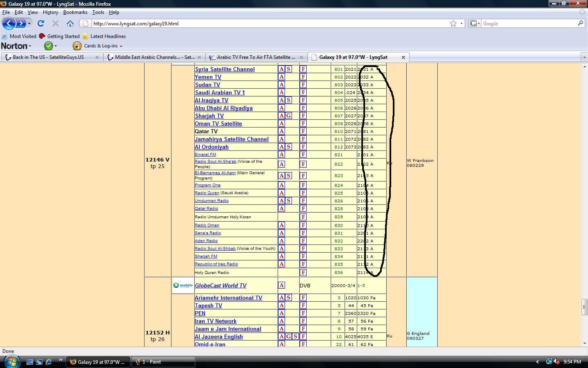Open GlobeCast World TV link
The image size is (588, 368).
pos(220,285)
